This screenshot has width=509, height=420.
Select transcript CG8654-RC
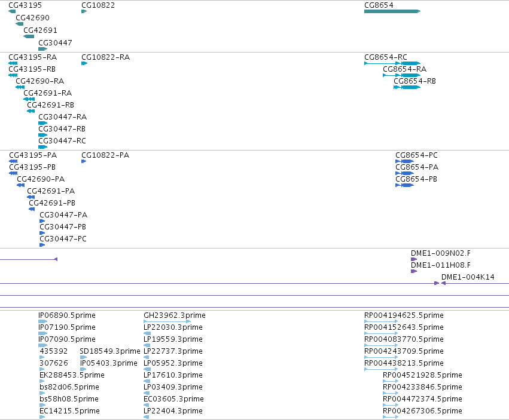(386, 57)
